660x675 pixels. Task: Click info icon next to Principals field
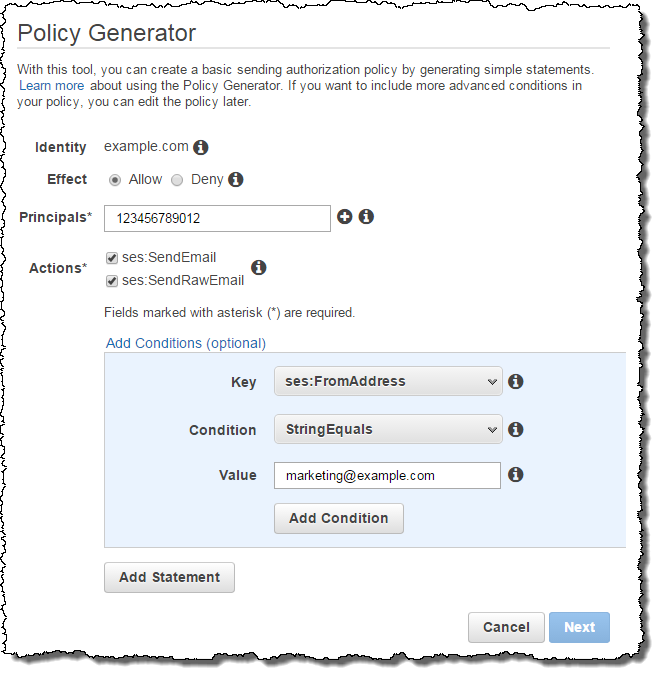coord(366,216)
